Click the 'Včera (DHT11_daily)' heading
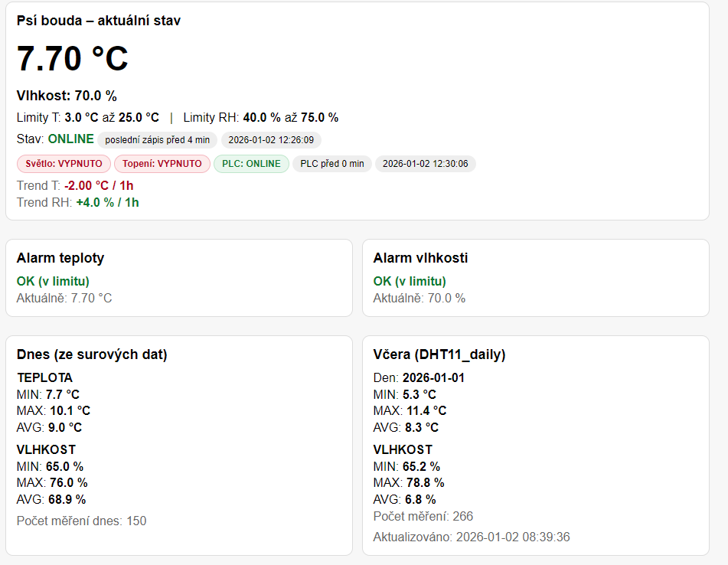Screen dimensions: 728x565 (x=439, y=354)
